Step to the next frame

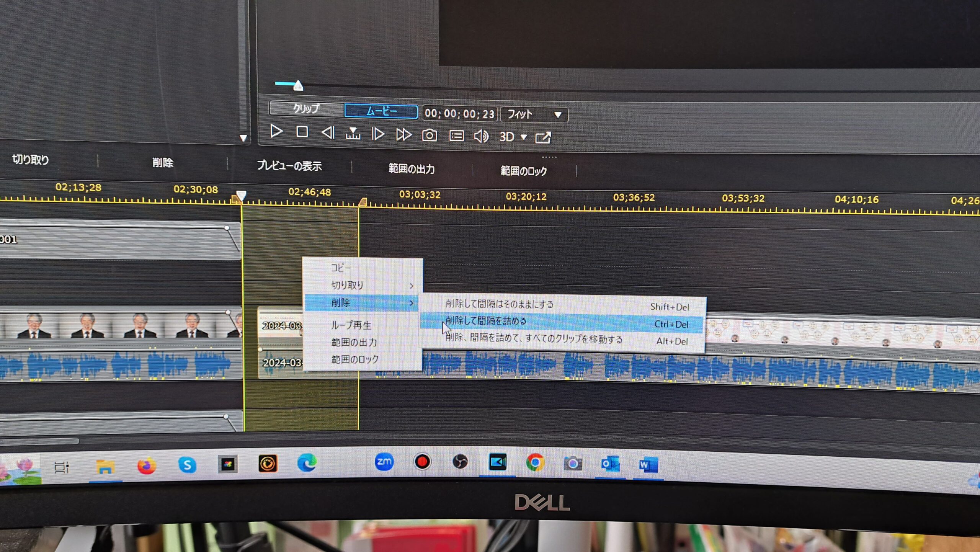[x=378, y=134]
